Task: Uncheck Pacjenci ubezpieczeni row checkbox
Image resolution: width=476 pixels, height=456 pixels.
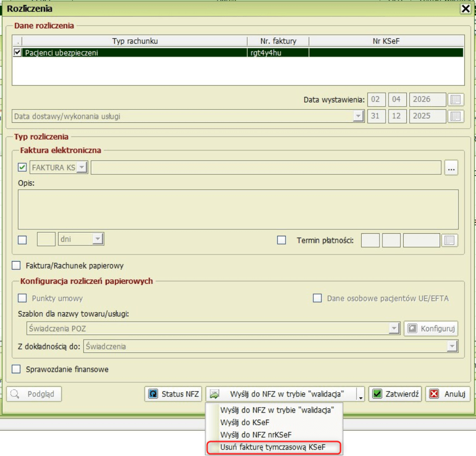Action: pyautogui.click(x=18, y=53)
